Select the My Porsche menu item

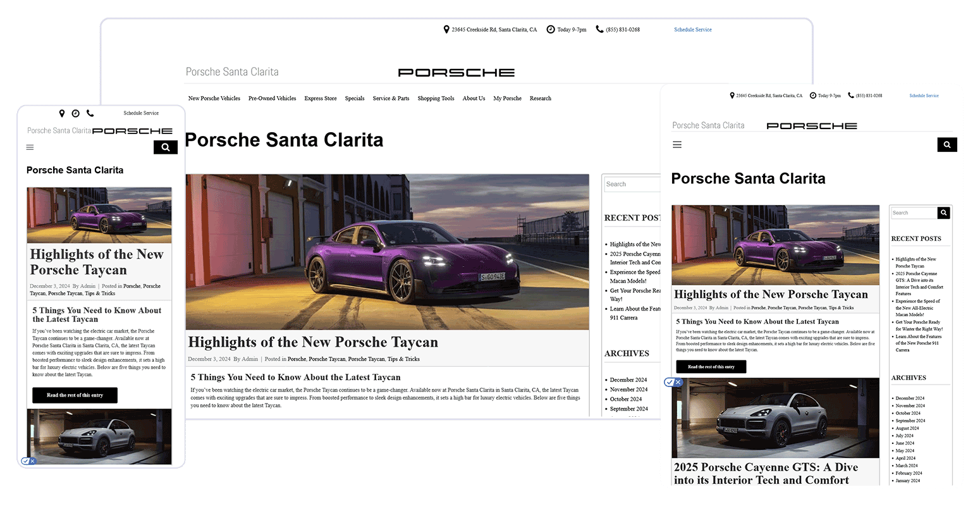pyautogui.click(x=507, y=98)
